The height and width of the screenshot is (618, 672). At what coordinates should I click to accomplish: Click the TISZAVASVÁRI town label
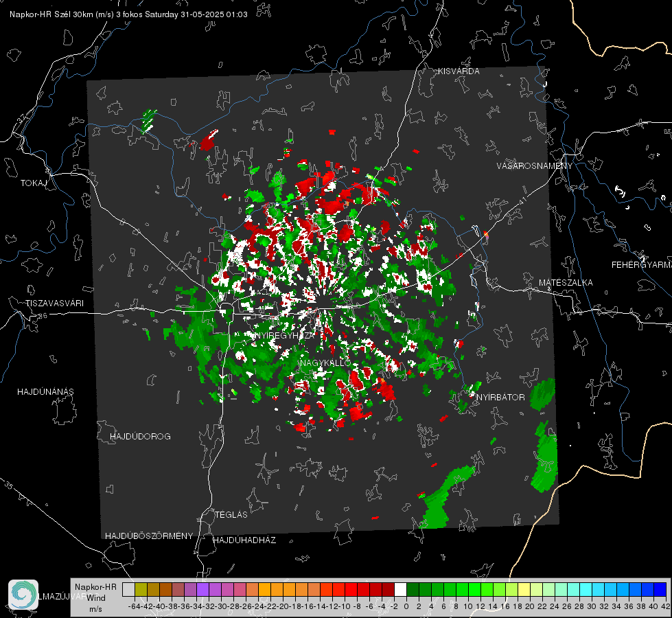tap(54, 304)
